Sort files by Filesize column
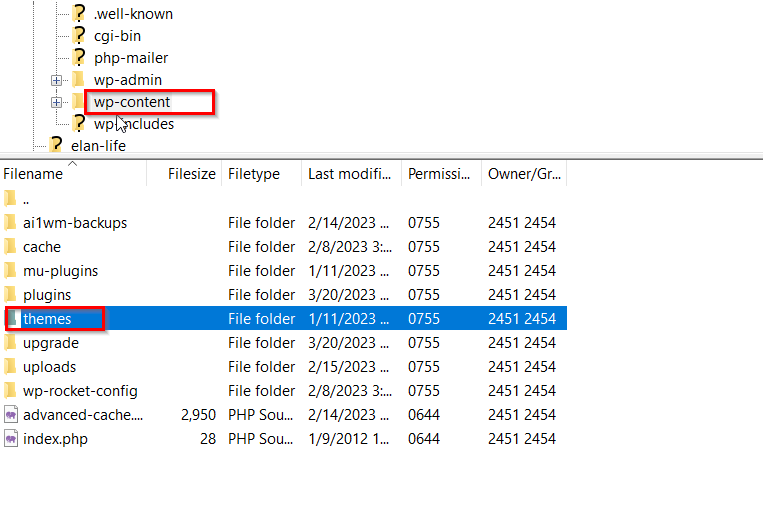Image resolution: width=763 pixels, height=524 pixels. pos(184,174)
